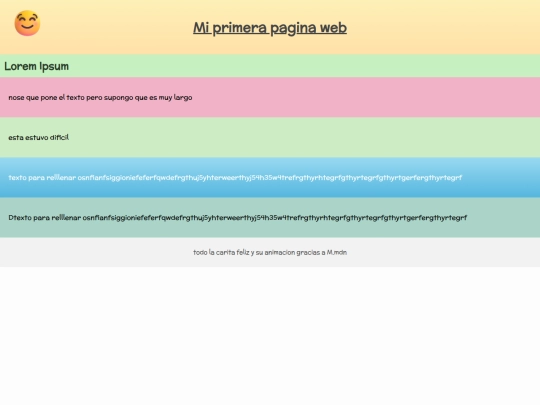Click the 'Dtexto para rellenar' line in the teal section
This screenshot has width=540, height=405.
(x=238, y=218)
